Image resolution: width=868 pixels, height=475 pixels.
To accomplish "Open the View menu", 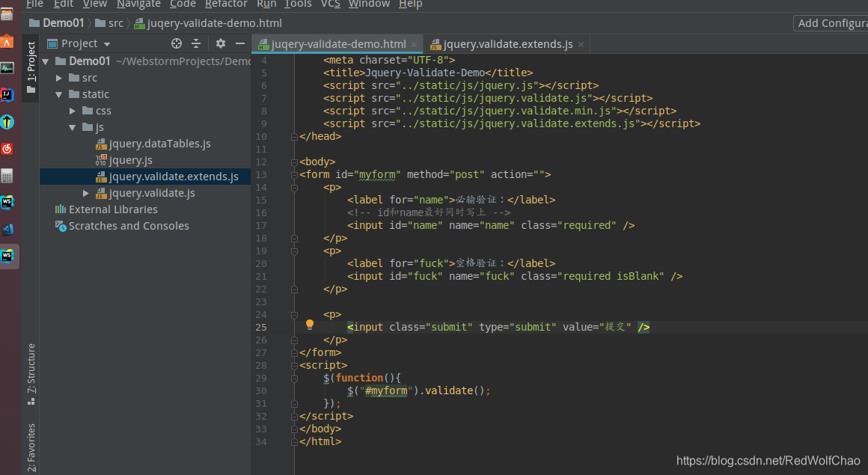I will (x=95, y=4).
